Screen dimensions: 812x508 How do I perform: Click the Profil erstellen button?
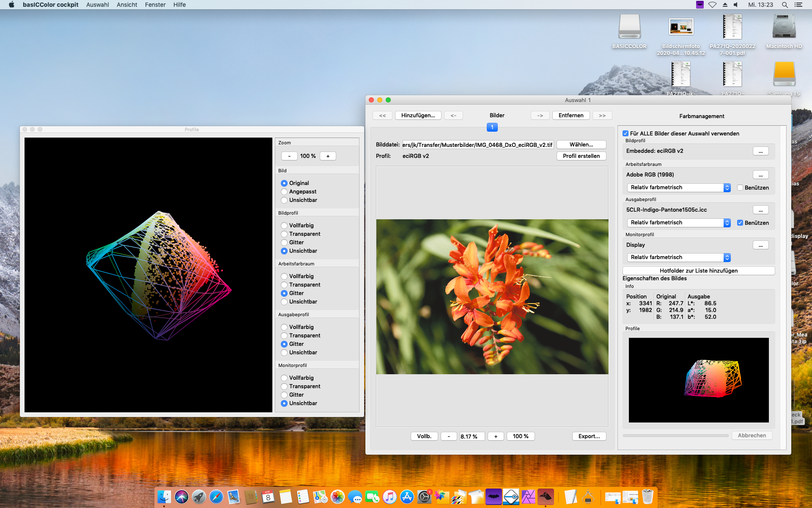[x=581, y=156]
